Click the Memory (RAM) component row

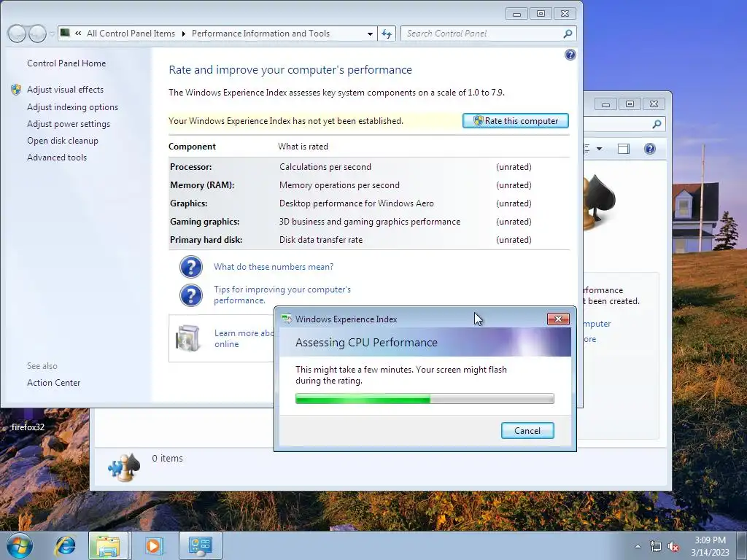369,185
